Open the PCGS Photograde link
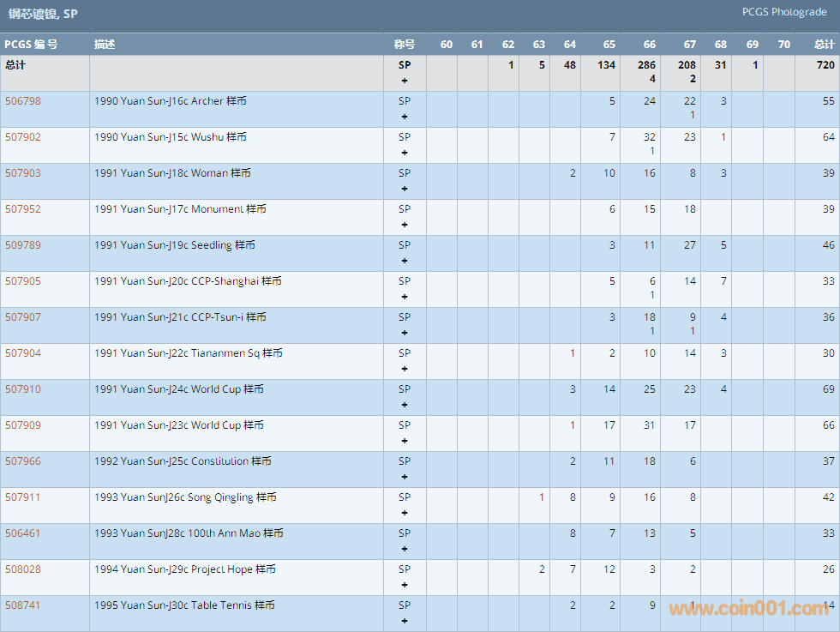The image size is (840, 632). [784, 12]
